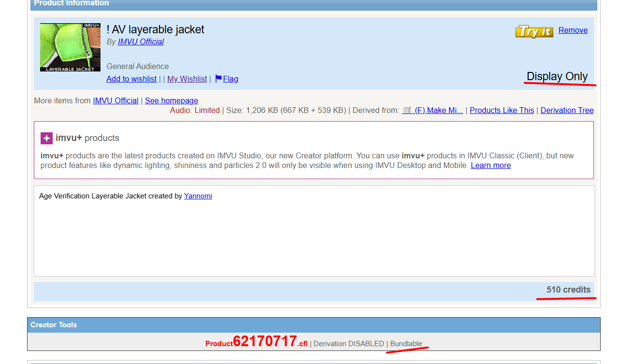
Task: Open the layerable jacket product thumbnail
Action: point(70,47)
